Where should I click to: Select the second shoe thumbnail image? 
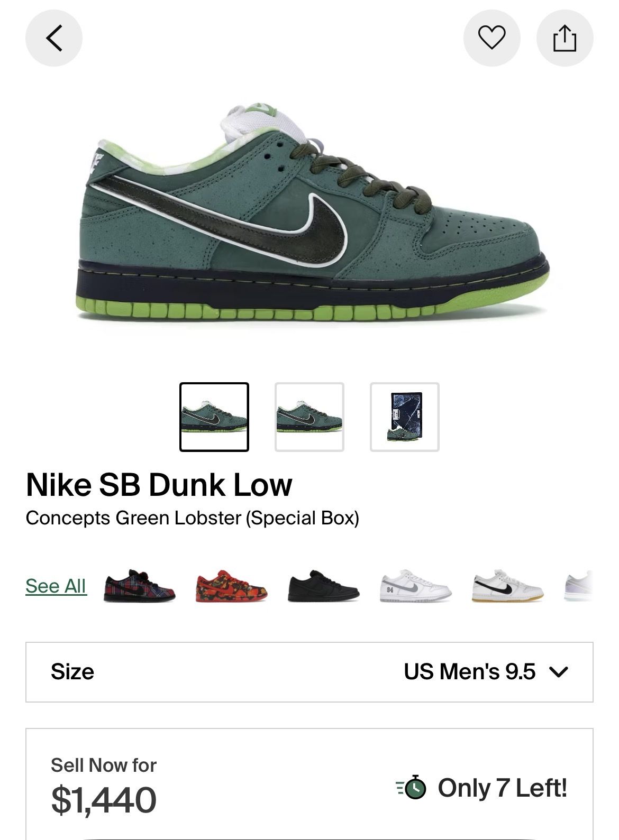[x=309, y=417]
